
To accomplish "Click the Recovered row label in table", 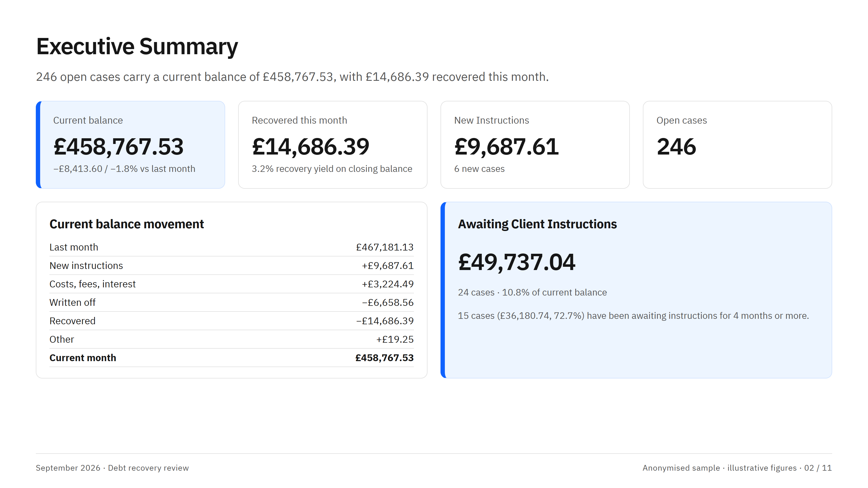I will point(72,321).
